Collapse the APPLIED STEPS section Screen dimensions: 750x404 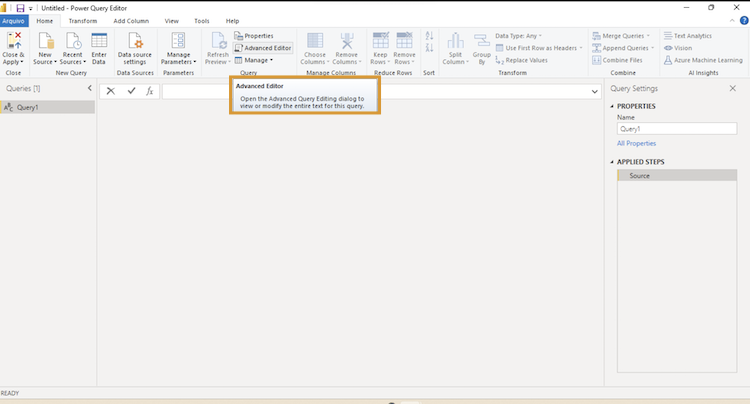(x=612, y=162)
